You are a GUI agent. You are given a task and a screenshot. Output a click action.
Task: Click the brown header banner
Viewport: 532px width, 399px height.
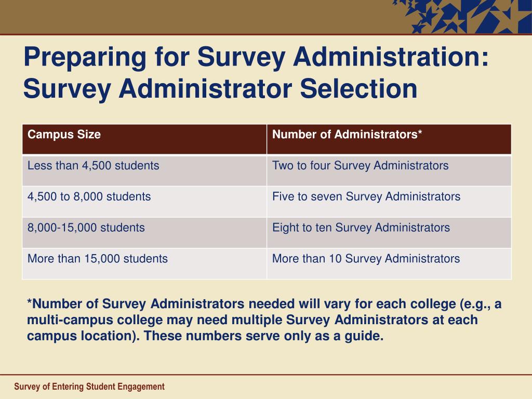coord(197,17)
